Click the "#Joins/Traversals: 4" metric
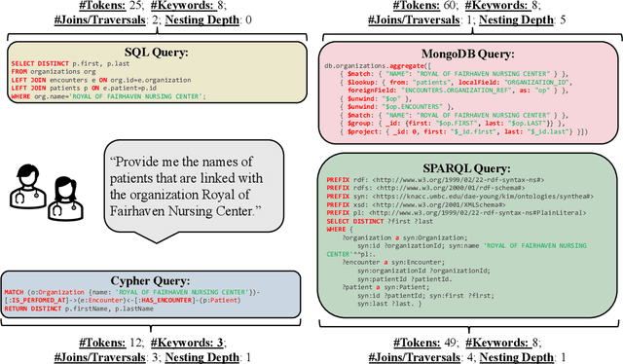The image size is (623, 364). [x=421, y=357]
